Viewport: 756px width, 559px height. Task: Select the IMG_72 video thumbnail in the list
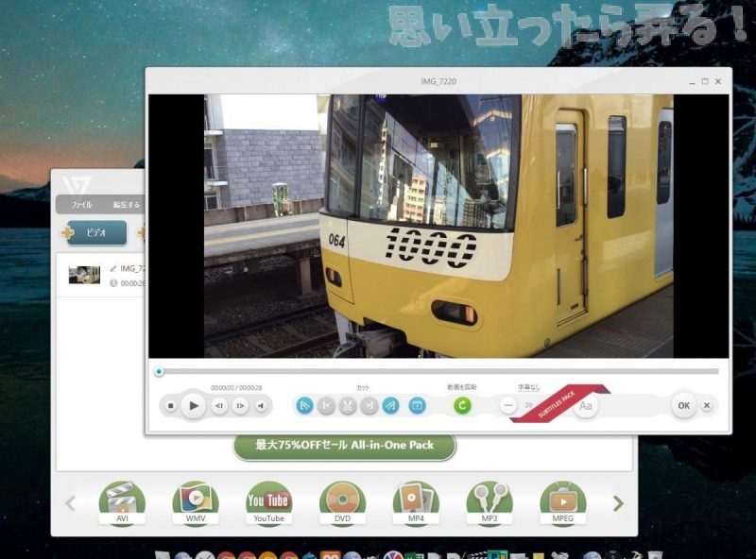point(84,275)
